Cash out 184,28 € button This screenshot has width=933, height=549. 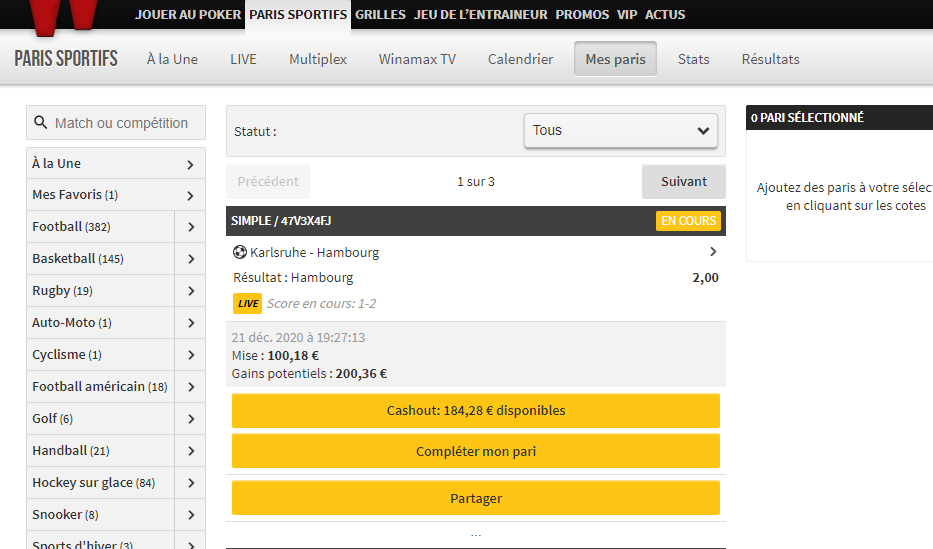[x=475, y=410]
